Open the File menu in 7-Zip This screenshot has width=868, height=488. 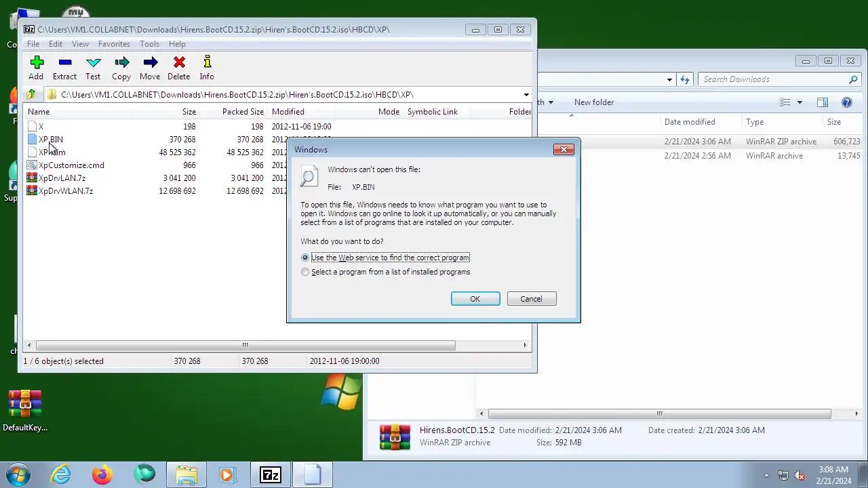(33, 44)
